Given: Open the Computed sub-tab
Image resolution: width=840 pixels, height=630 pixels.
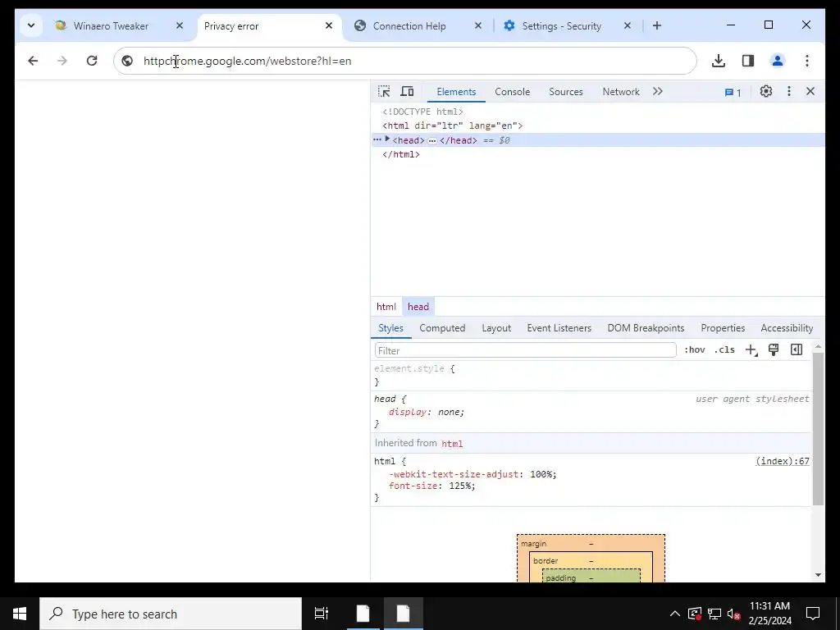Looking at the screenshot, I should click(442, 328).
